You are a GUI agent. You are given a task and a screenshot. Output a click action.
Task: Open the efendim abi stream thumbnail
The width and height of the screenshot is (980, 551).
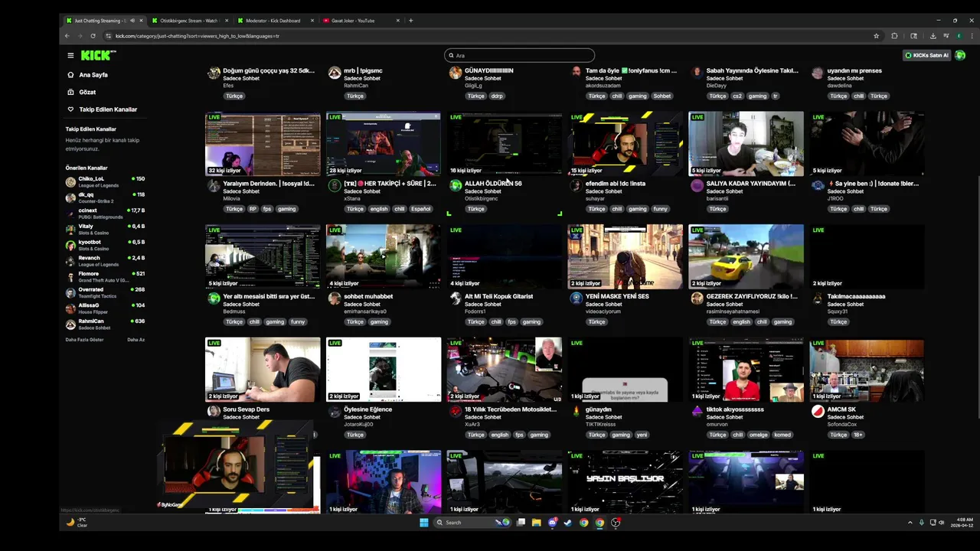[626, 144]
